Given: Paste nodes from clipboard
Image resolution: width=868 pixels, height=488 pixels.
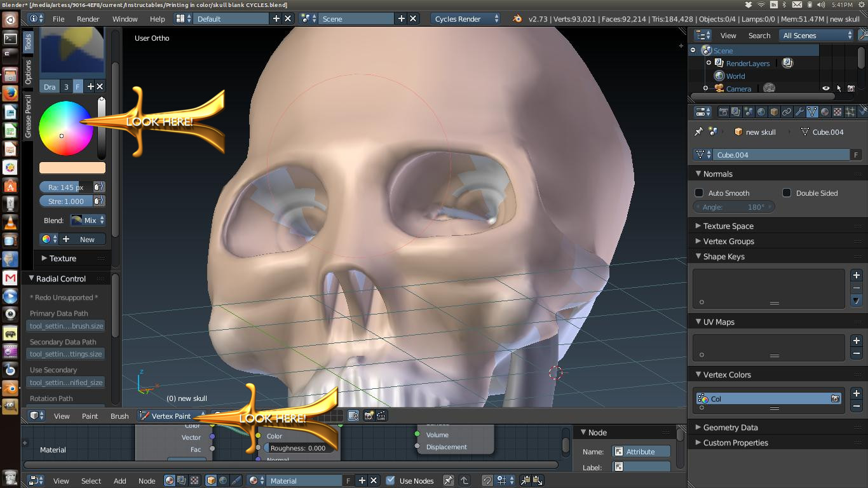Looking at the screenshot, I should pyautogui.click(x=538, y=480).
